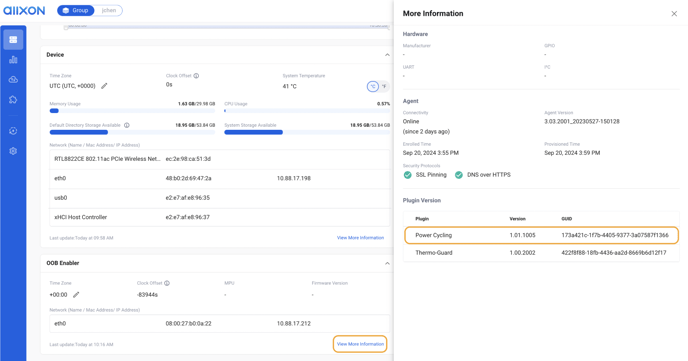Select the Power Cycling plugin row
This screenshot has width=688, height=361.
point(541,235)
